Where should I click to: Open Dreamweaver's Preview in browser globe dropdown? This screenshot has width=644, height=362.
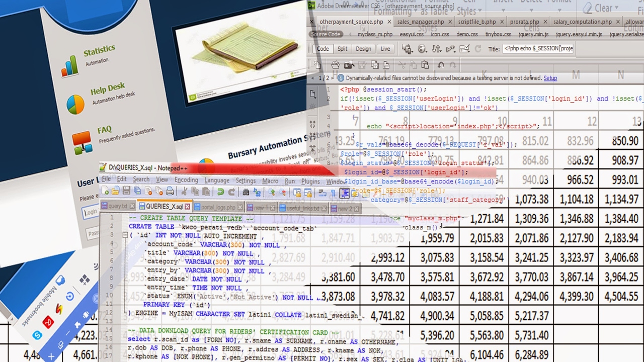click(422, 49)
